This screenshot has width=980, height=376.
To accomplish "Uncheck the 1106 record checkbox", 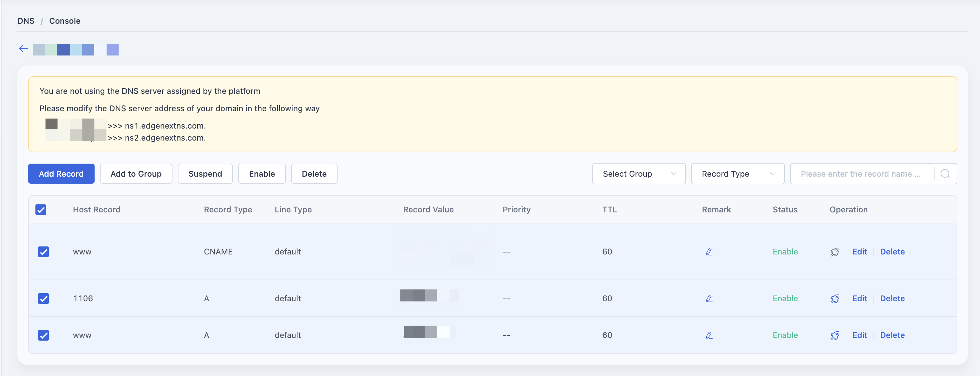I will tap(43, 299).
